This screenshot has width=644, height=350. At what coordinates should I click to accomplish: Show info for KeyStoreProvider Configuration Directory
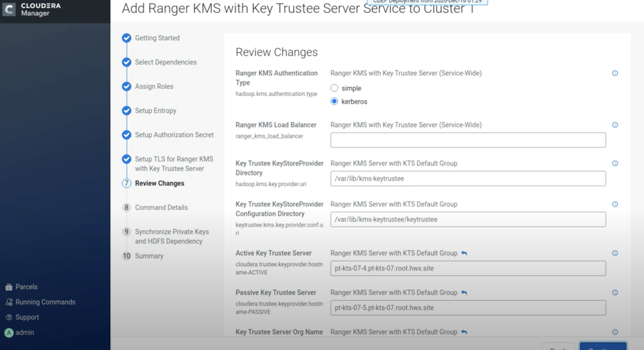click(x=615, y=204)
